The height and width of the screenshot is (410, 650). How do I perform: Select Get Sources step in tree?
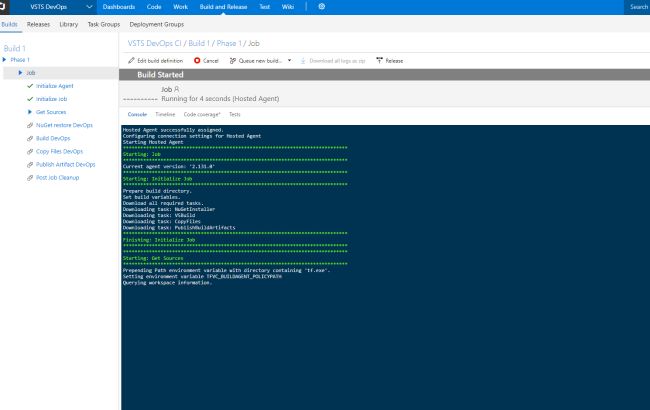(x=51, y=112)
